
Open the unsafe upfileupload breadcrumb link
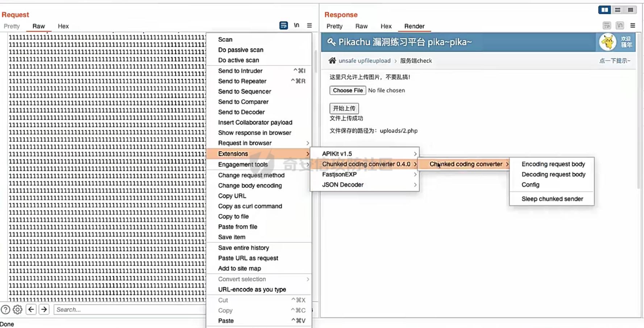click(364, 61)
